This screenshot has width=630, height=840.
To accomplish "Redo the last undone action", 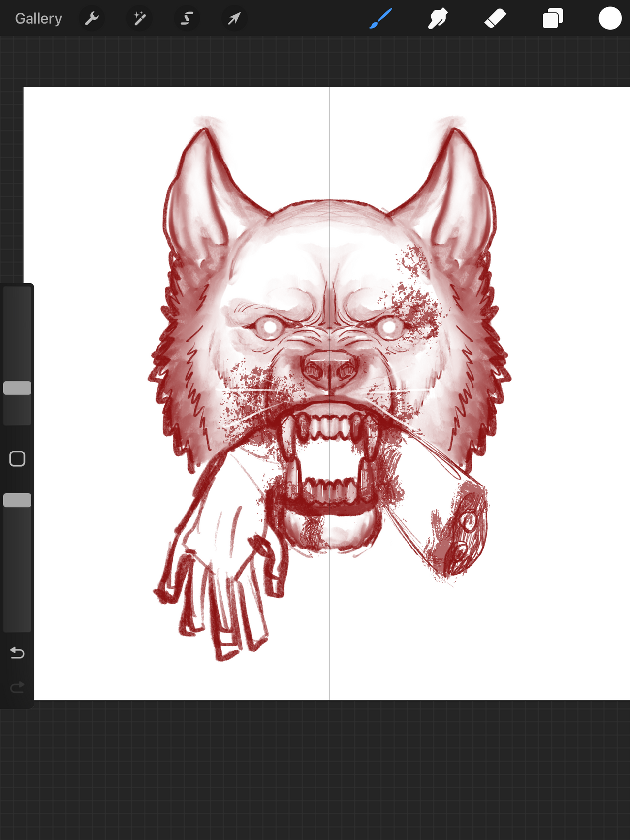I will click(17, 687).
